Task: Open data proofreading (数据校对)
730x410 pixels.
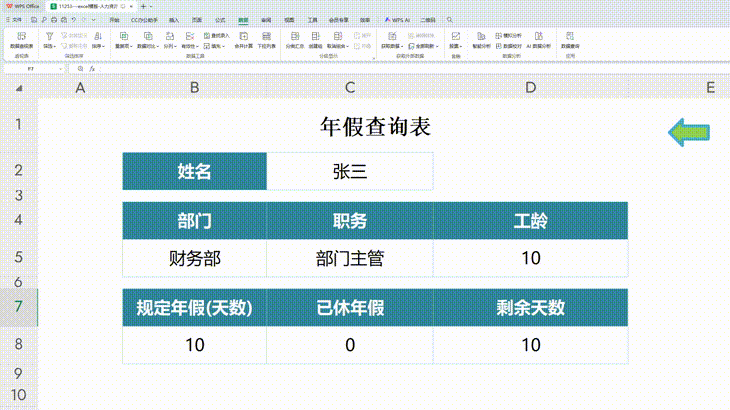Action: 508,46
